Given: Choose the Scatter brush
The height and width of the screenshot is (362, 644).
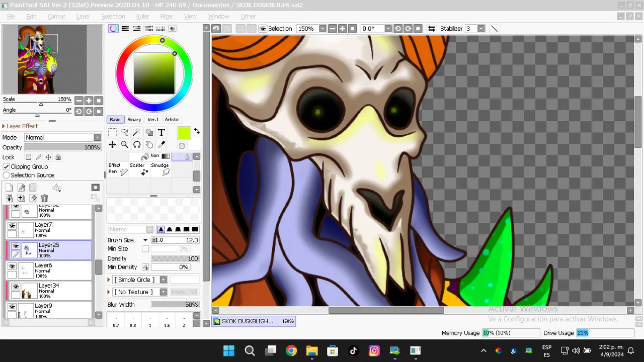Looking at the screenshot, I should (x=139, y=169).
